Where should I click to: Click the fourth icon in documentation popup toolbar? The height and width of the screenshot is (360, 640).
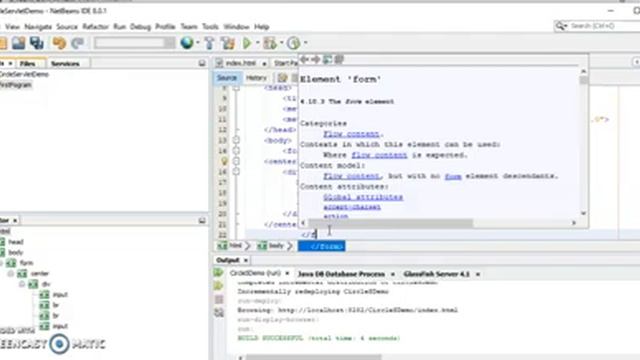(x=339, y=60)
